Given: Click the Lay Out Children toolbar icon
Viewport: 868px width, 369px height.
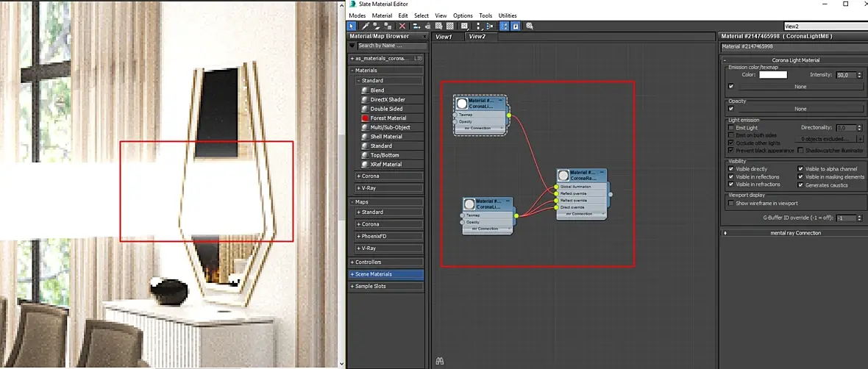Looking at the screenshot, I should pos(489,26).
